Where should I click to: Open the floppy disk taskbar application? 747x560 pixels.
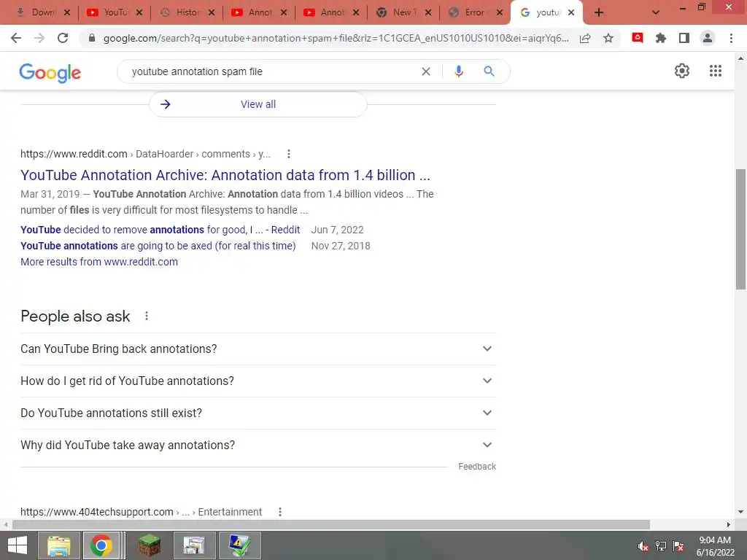pyautogui.click(x=194, y=545)
